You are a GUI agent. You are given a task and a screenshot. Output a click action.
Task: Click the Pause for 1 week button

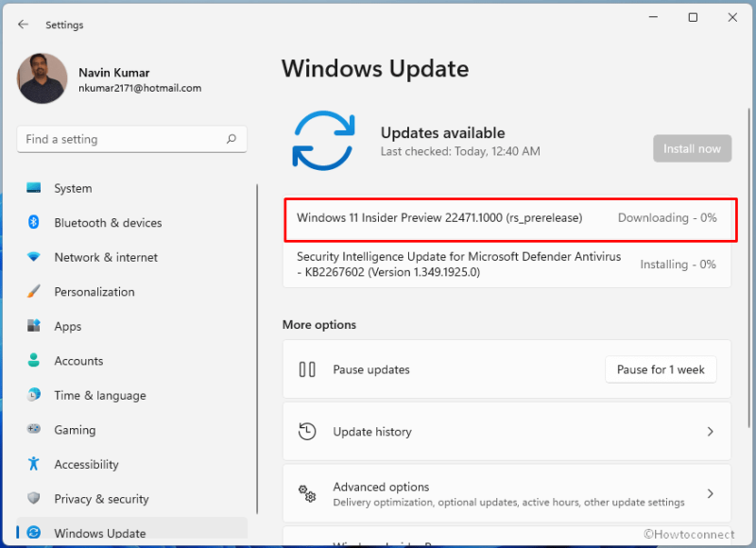tap(661, 369)
